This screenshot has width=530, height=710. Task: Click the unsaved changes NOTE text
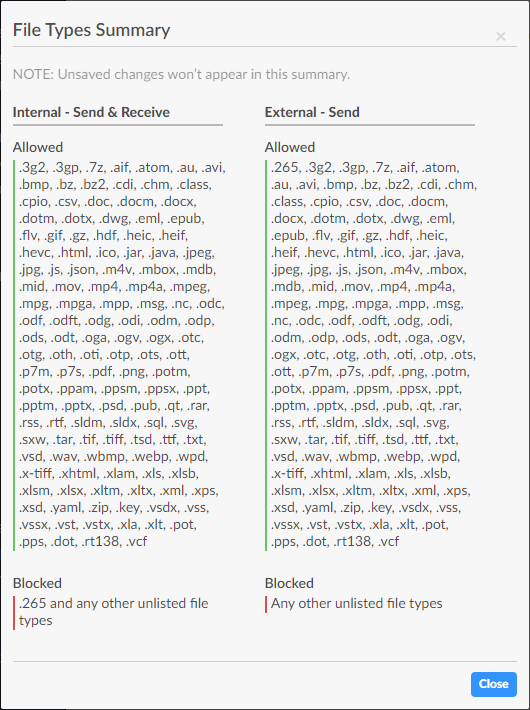pos(181,74)
